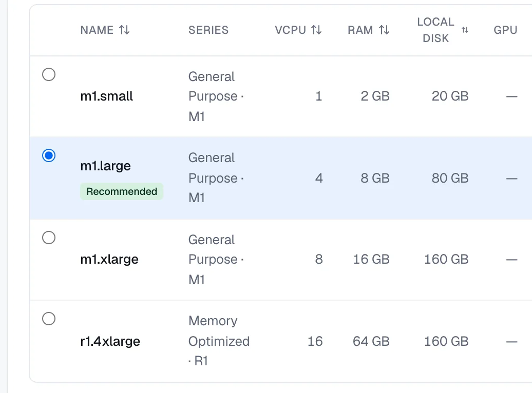The width and height of the screenshot is (532, 393).
Task: Click the SERIES column header
Action: coord(208,30)
